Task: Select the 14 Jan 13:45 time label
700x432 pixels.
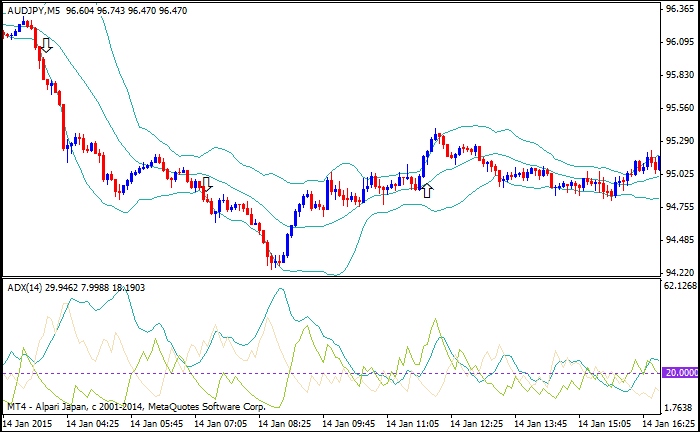Action: 541,424
